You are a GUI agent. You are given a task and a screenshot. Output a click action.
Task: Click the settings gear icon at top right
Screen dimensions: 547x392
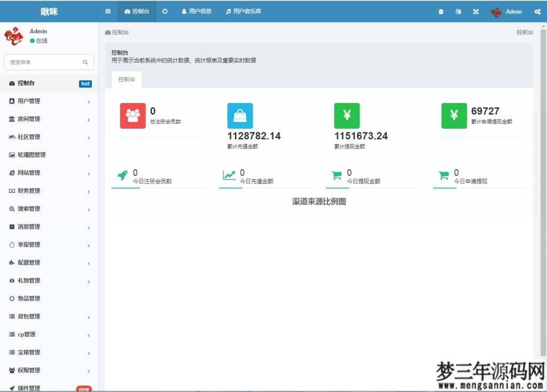[x=538, y=11]
